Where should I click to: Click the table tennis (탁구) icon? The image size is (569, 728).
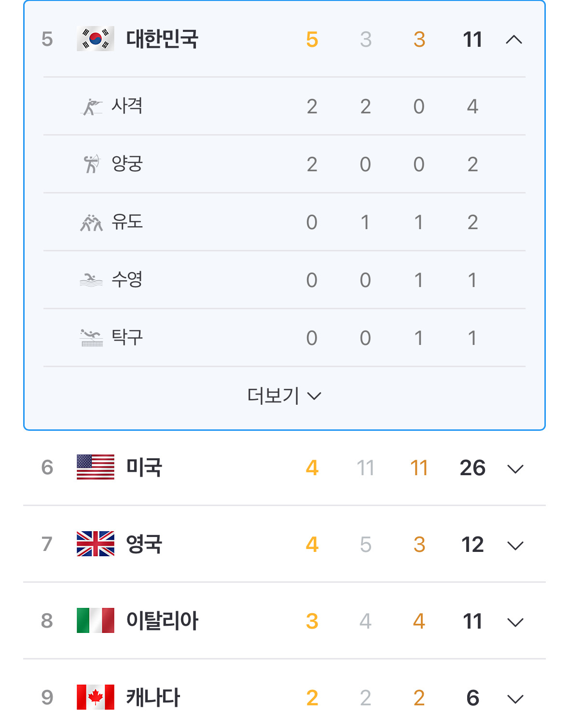(91, 338)
